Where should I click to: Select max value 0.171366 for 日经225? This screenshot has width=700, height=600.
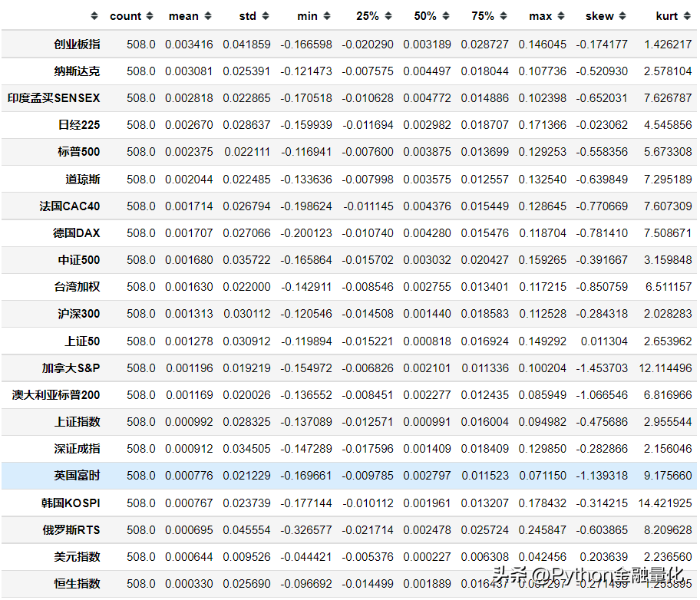coord(543,125)
